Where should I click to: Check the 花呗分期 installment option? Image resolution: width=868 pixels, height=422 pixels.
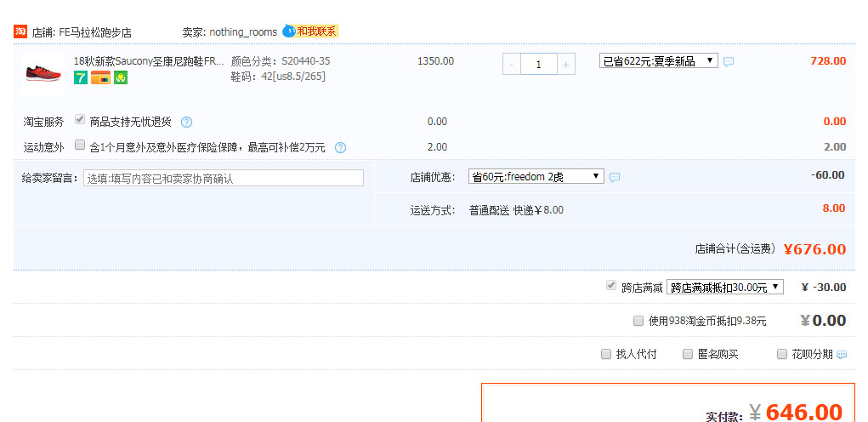pyautogui.click(x=782, y=354)
